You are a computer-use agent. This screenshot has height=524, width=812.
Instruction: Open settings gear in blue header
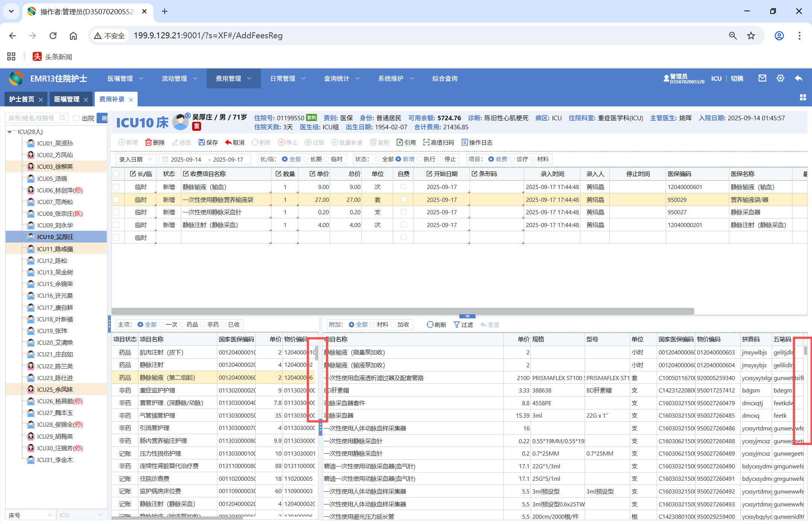point(780,78)
